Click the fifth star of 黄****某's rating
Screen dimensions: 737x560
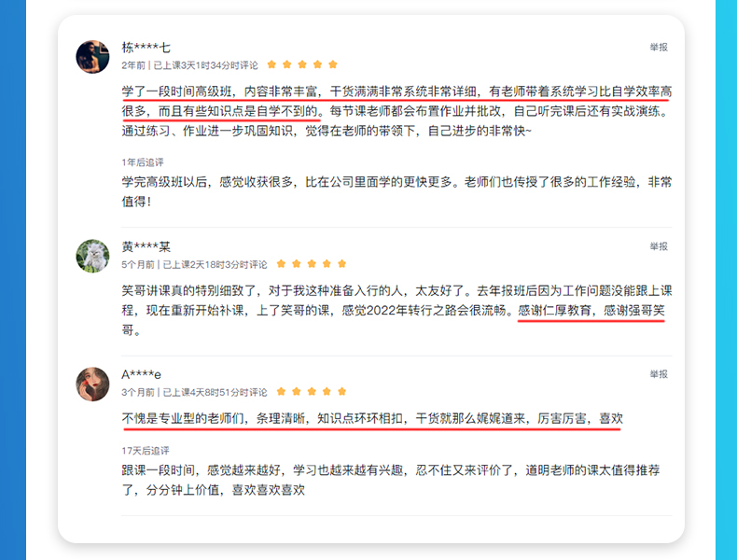click(x=342, y=264)
